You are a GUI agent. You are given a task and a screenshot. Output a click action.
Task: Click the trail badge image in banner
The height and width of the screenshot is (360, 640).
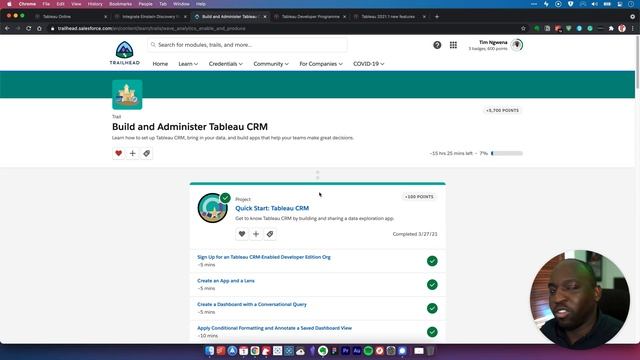(x=127, y=95)
